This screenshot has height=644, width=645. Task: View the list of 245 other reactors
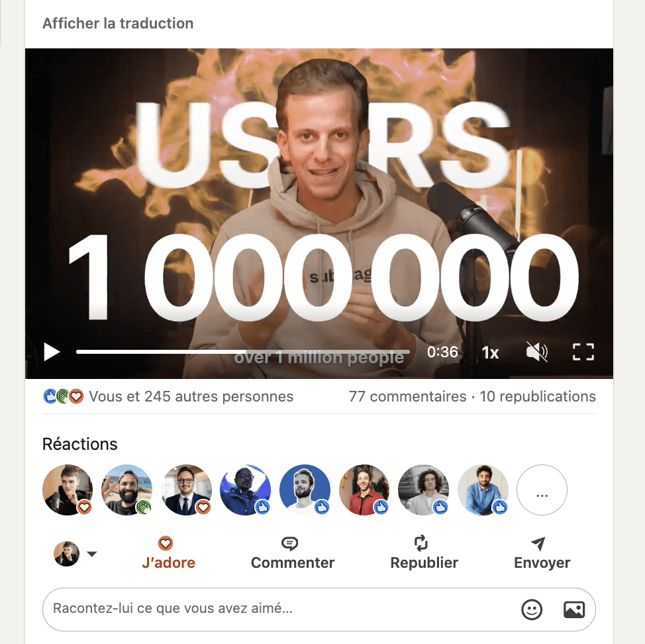pyautogui.click(x=191, y=396)
